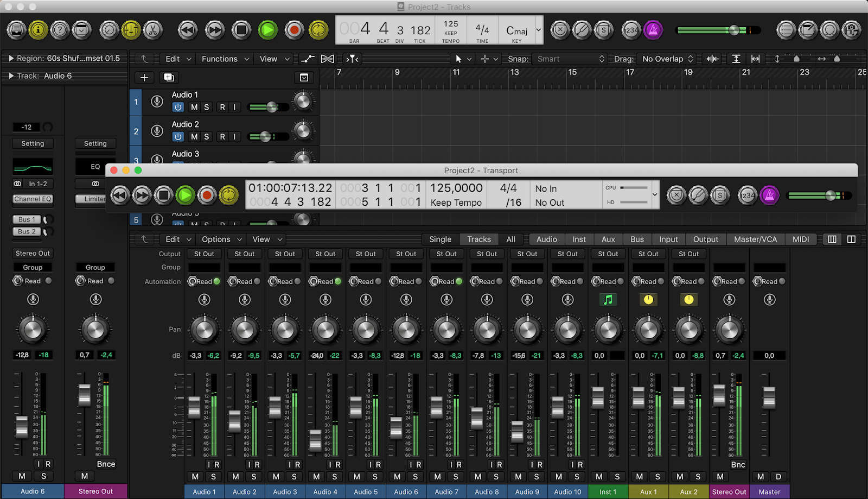The height and width of the screenshot is (499, 868).
Task: Click the scissors editors icon in control bar
Action: point(153,30)
